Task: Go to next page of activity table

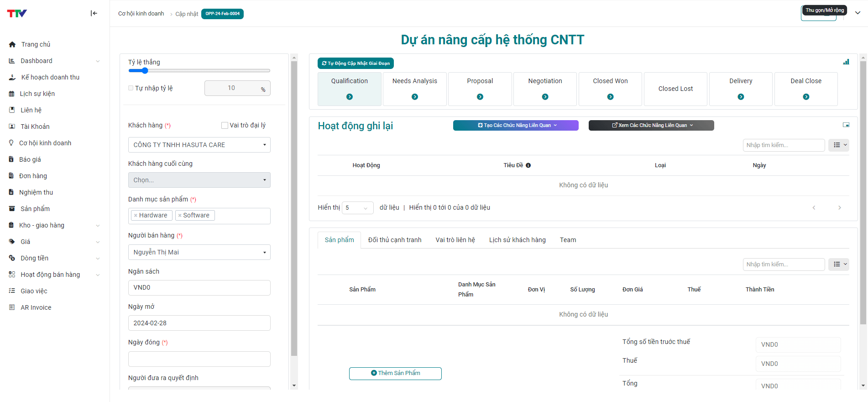Action: pos(839,208)
